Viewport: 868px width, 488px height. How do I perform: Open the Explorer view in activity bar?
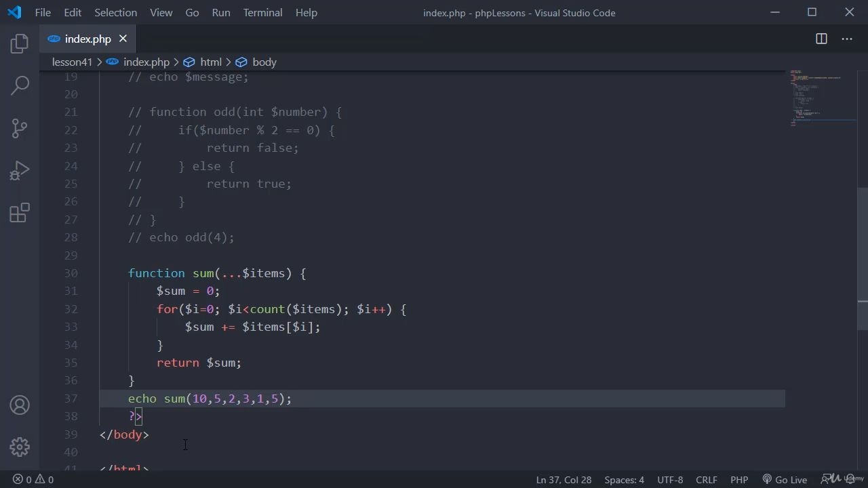tap(20, 44)
